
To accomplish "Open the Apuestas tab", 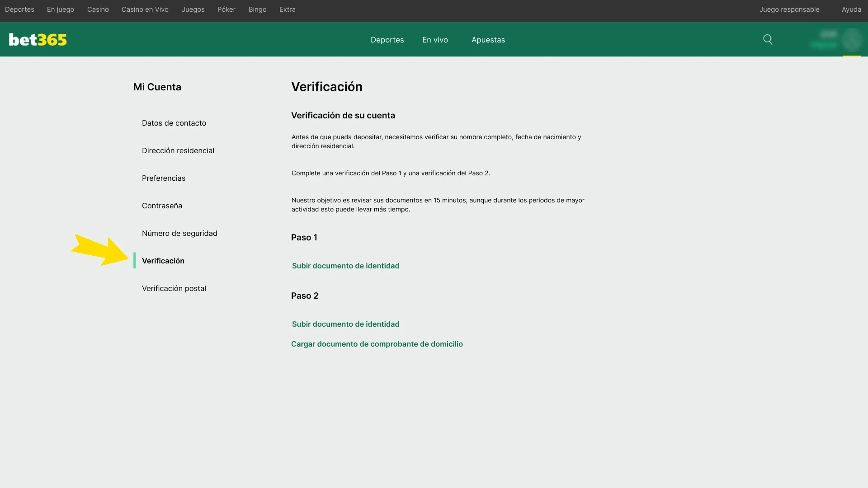I will (x=488, y=40).
